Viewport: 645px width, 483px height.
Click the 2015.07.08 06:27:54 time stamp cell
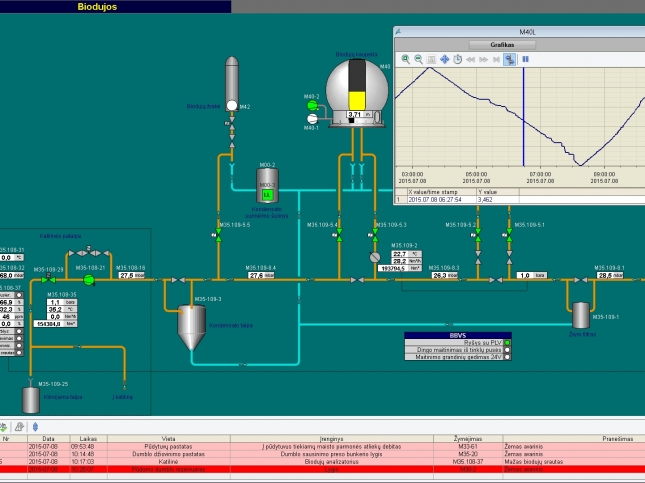441,200
